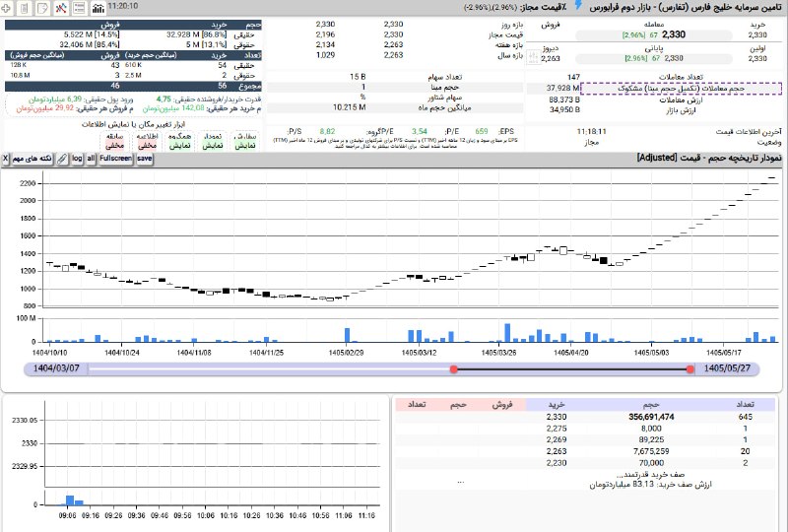This screenshot has width=788, height=532.
Task: Click the وضعیت status value مجاز
Action: (592, 142)
